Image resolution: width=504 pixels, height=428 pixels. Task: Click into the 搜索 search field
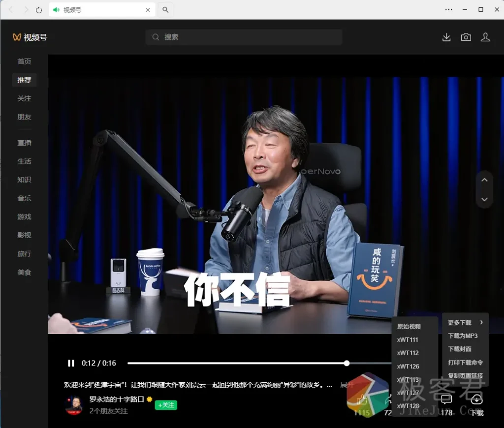coord(244,37)
